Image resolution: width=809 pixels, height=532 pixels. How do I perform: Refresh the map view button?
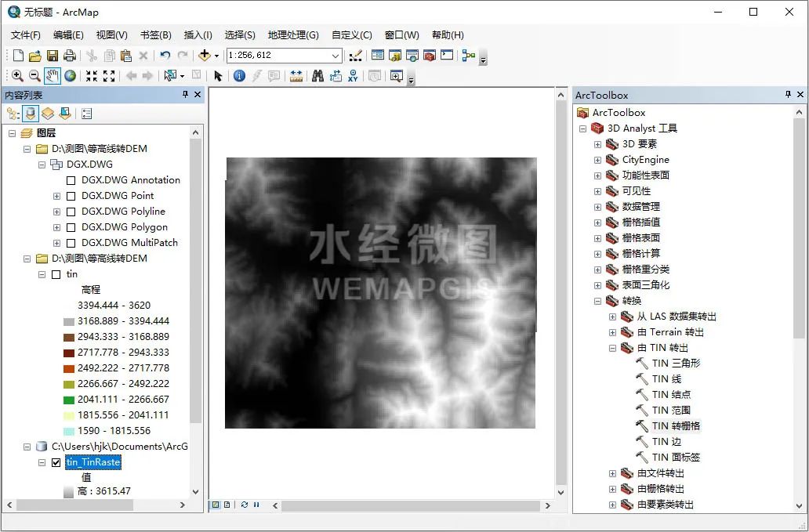coord(245,505)
